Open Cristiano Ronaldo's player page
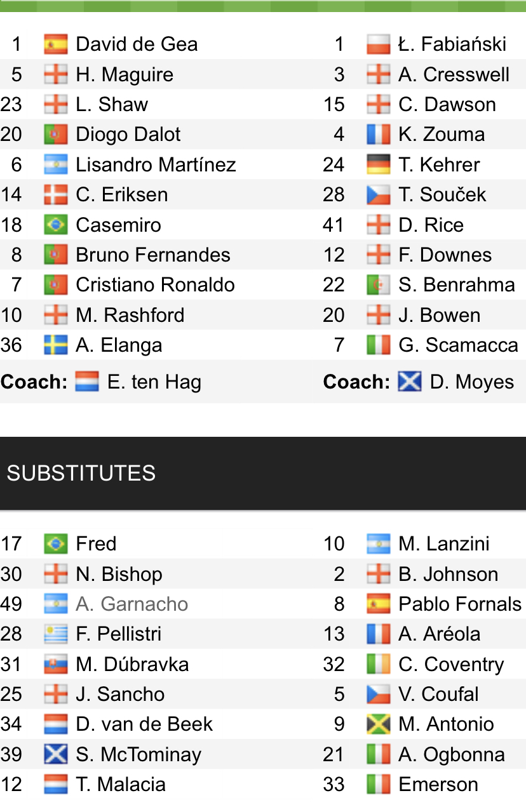526x812 pixels. 155,285
